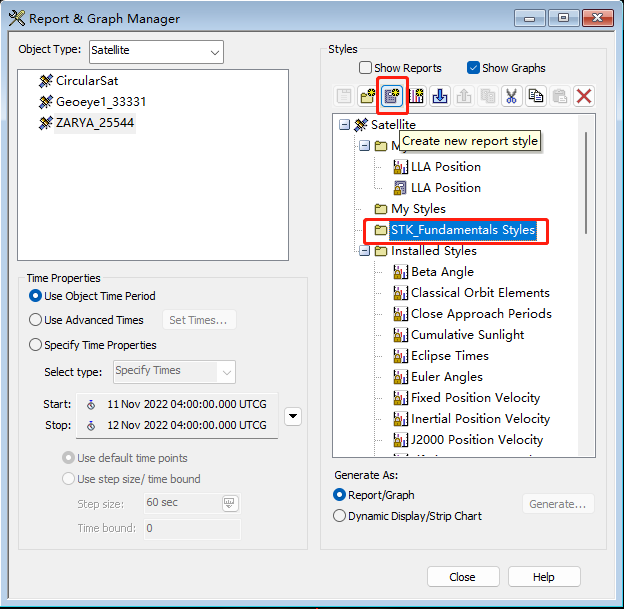Uncheck the Show Graphs checkbox
Screen dimensions: 624x609
pos(473,68)
